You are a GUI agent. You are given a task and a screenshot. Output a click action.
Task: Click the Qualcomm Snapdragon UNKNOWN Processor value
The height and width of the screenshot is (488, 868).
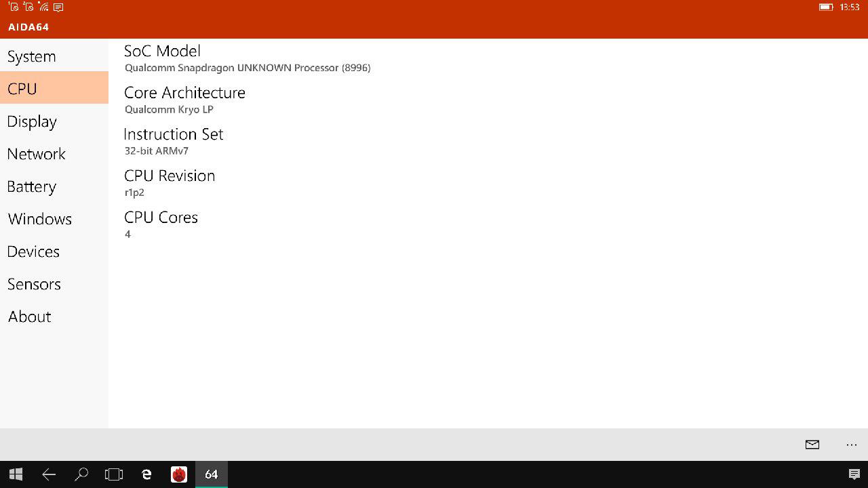(248, 68)
